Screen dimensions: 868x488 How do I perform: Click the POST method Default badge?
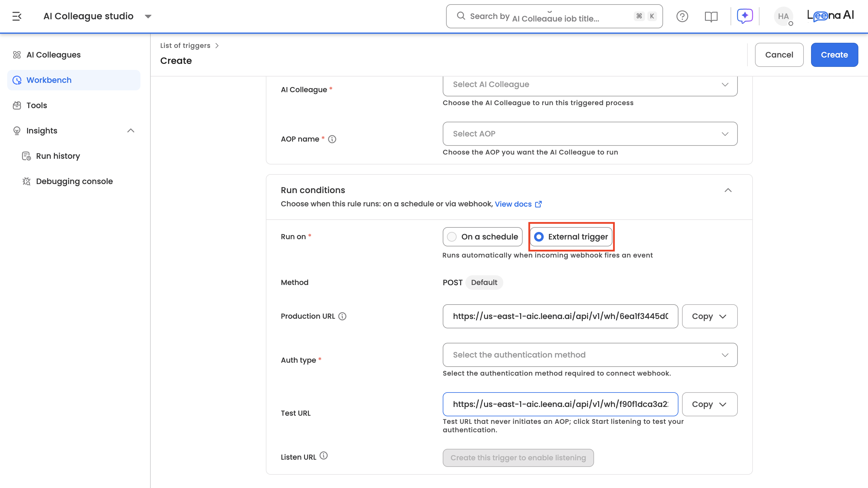point(484,283)
